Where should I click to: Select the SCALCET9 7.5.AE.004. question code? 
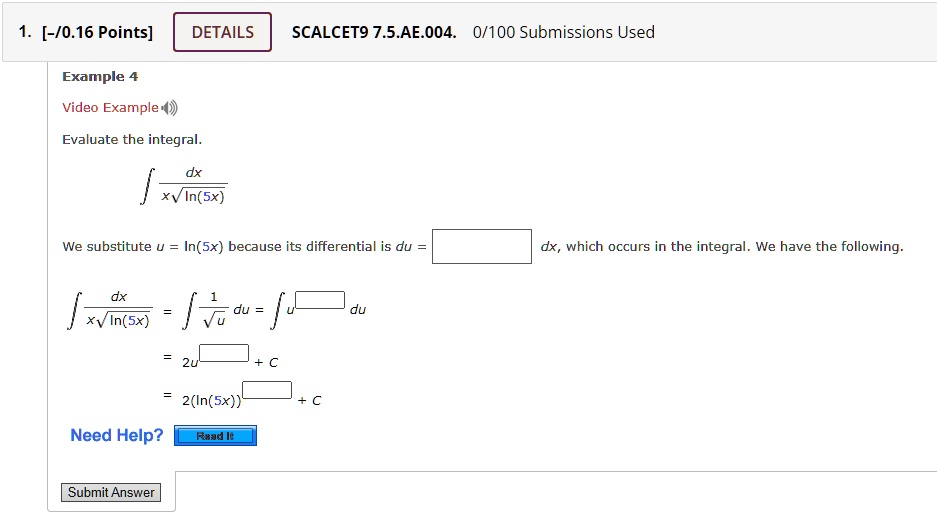[374, 32]
